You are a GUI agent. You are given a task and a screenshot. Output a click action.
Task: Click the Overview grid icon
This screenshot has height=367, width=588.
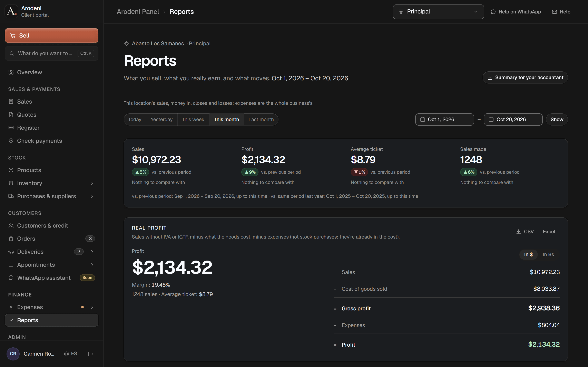tap(11, 72)
